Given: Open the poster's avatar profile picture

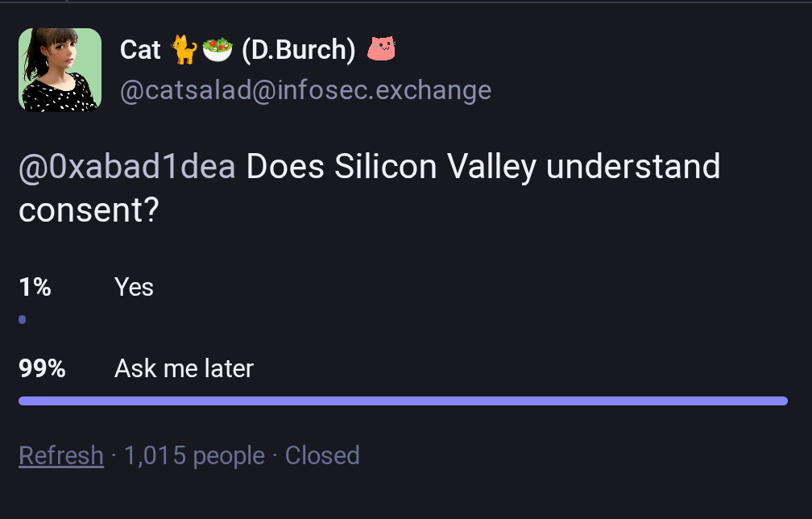Looking at the screenshot, I should 60,69.
